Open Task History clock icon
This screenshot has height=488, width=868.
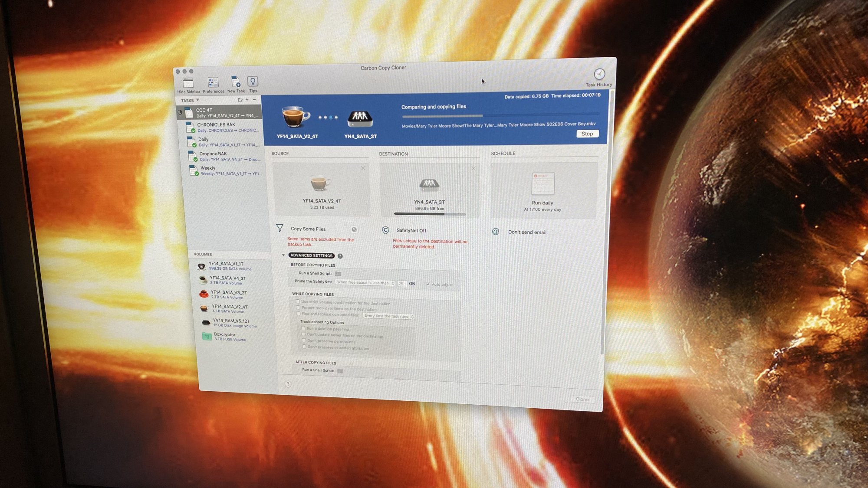tap(599, 74)
